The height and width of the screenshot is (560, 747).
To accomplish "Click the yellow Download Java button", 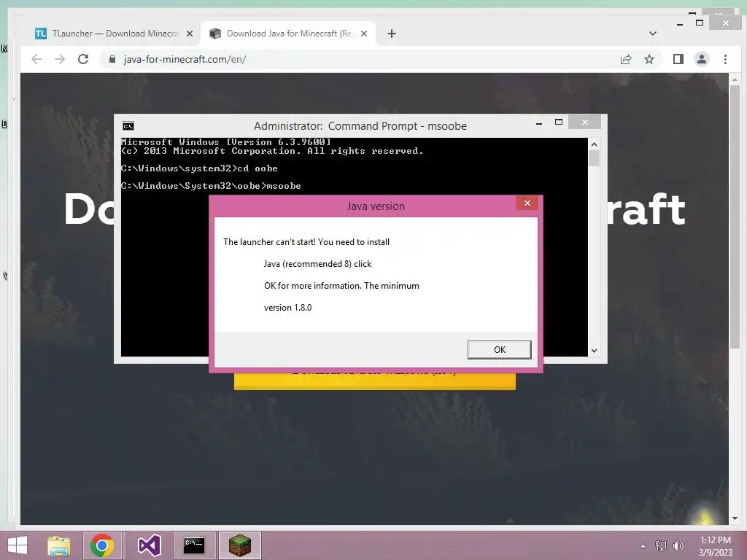I will [x=374, y=381].
